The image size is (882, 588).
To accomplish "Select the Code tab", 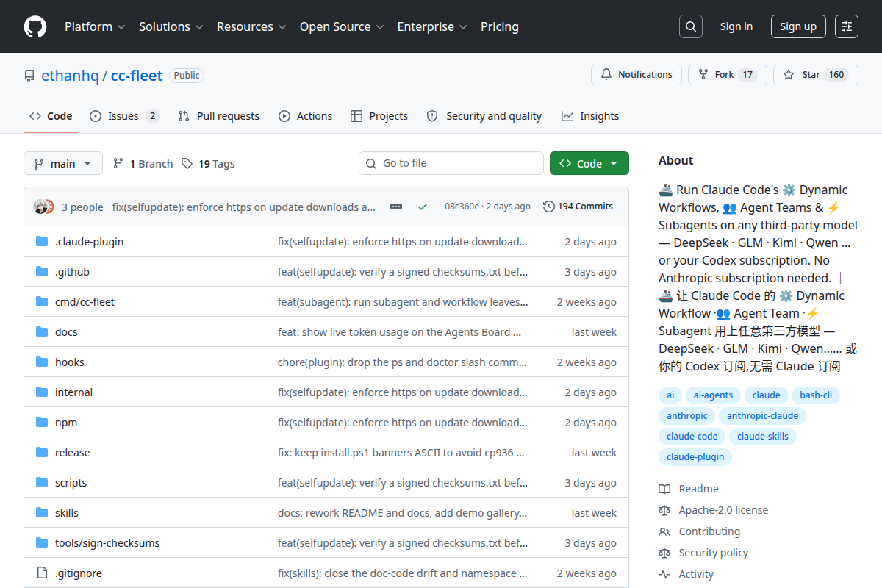I will pos(51,116).
